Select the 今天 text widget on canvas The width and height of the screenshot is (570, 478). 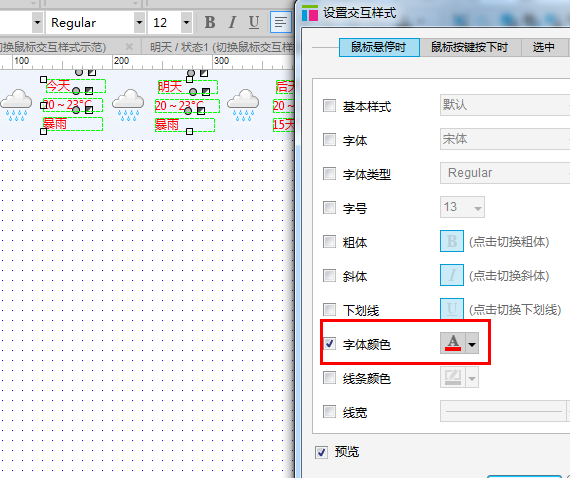pos(76,87)
